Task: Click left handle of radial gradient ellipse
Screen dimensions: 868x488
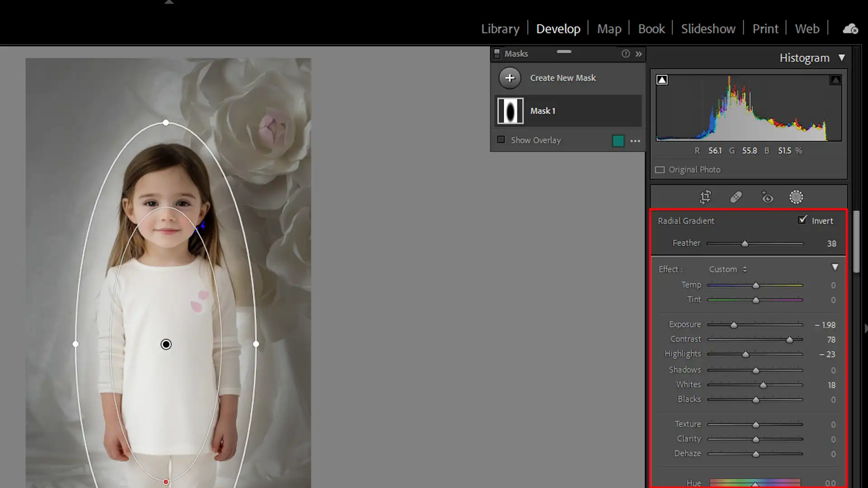Action: point(75,344)
